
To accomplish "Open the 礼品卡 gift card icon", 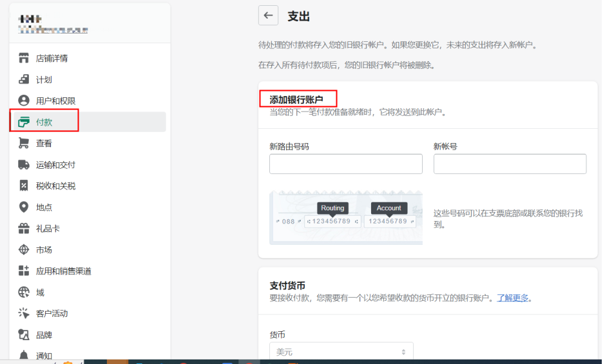I will pyautogui.click(x=24, y=228).
